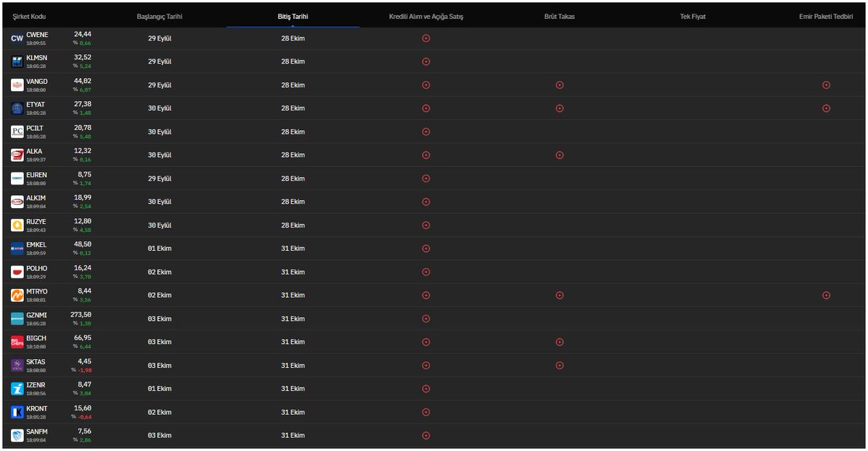Click the IZENR end date 31 Ekim
The width and height of the screenshot is (868, 451).
tap(293, 389)
